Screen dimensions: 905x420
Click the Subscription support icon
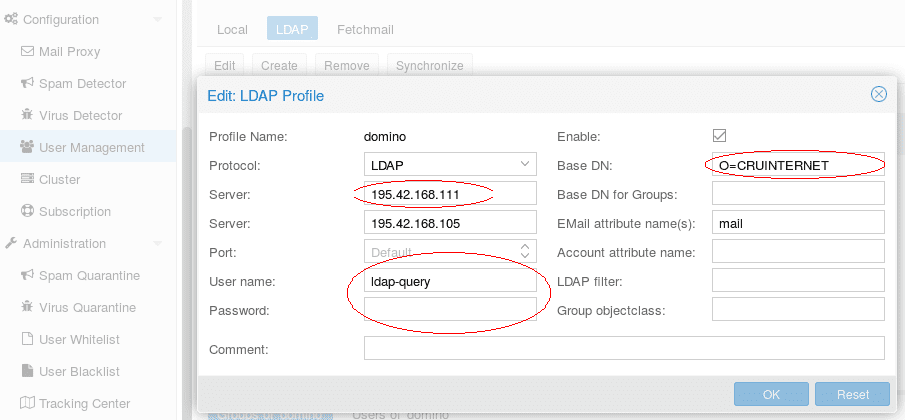28,212
